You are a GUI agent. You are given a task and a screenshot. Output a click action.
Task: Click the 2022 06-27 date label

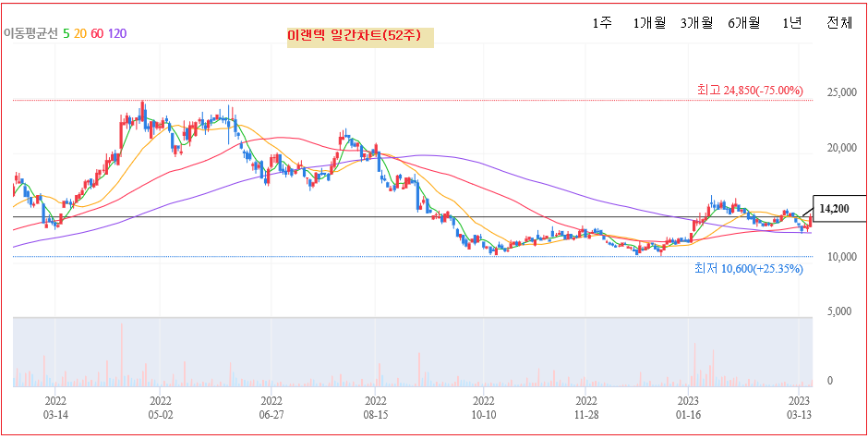point(271,407)
